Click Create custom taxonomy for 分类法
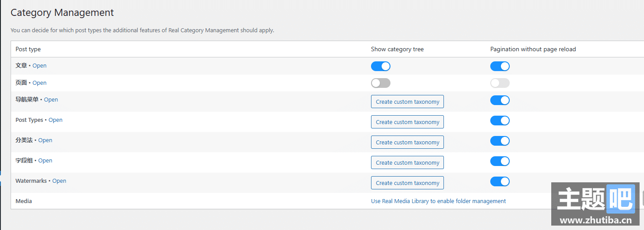 pyautogui.click(x=407, y=142)
